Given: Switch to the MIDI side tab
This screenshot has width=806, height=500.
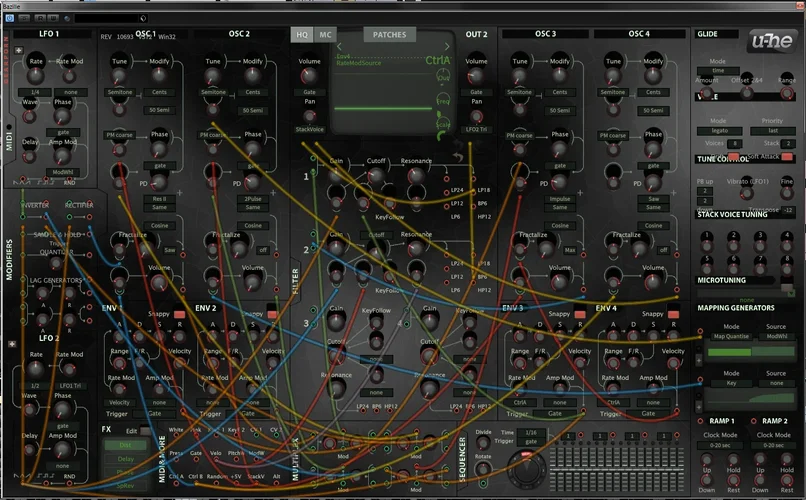Looking at the screenshot, I should [9, 140].
